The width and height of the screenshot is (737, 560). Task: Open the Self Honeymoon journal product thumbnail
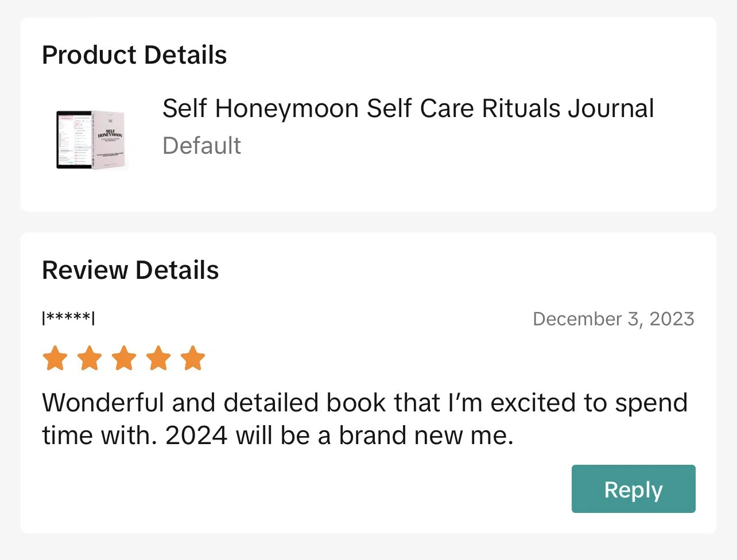click(92, 139)
